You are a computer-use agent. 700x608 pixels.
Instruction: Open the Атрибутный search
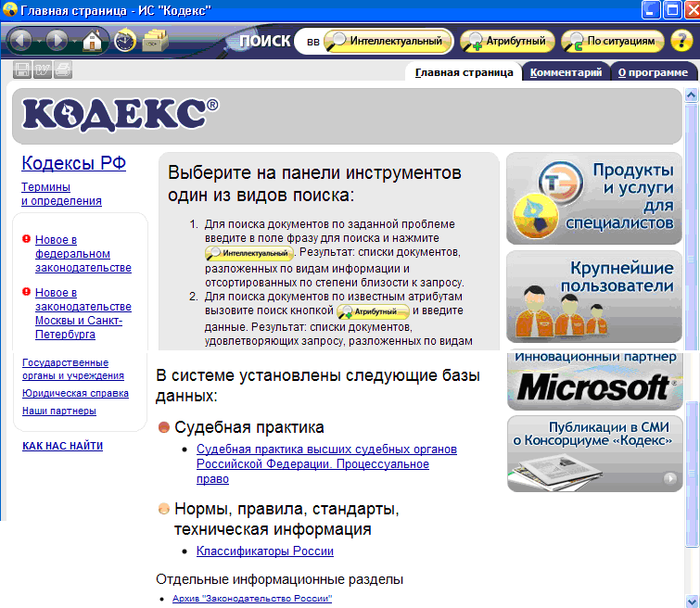click(x=507, y=41)
